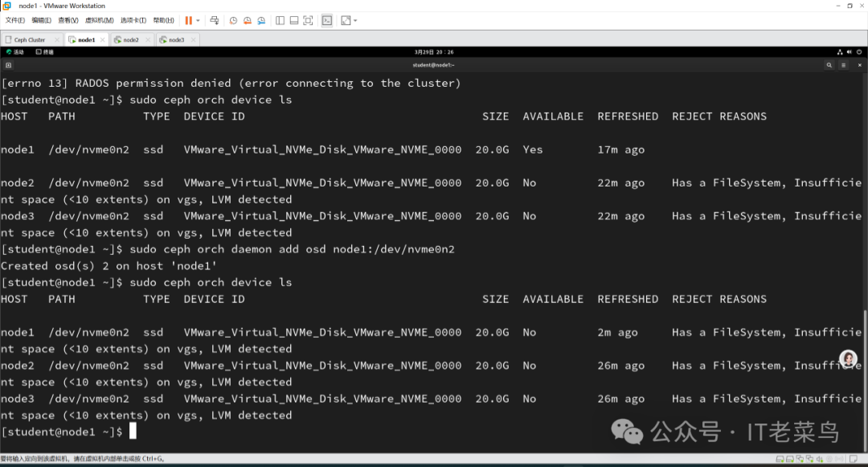Select the node1 tab
Viewport: 868px width, 467px height.
click(86, 40)
